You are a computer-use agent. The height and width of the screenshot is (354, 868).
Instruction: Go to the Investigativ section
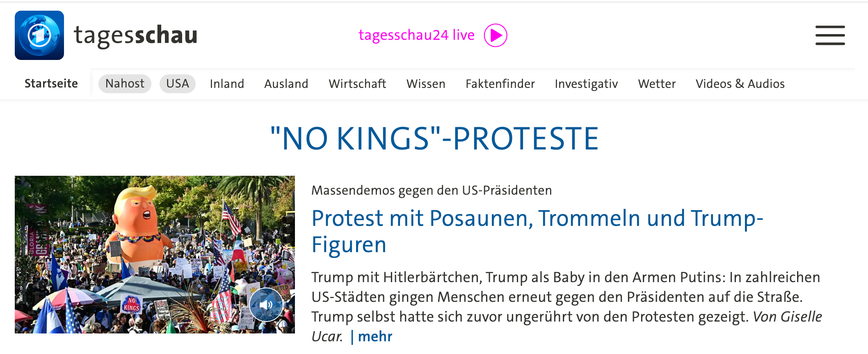[586, 84]
